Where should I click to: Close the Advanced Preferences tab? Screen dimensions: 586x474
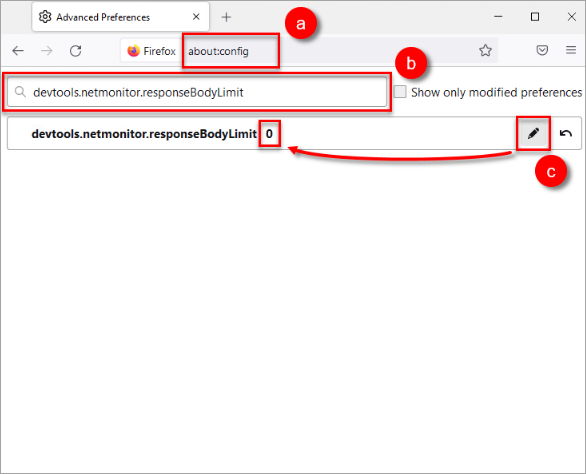tap(196, 17)
